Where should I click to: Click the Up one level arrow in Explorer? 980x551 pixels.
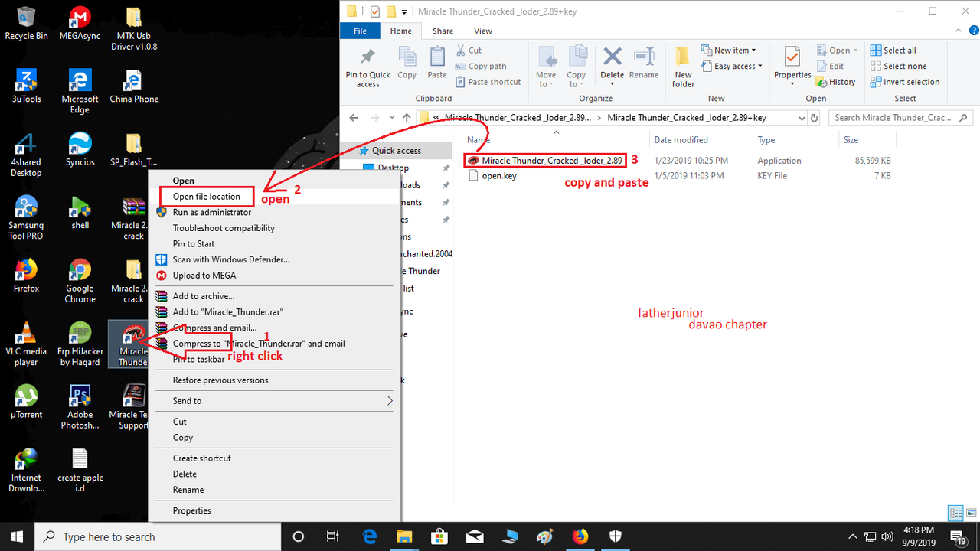tap(407, 118)
